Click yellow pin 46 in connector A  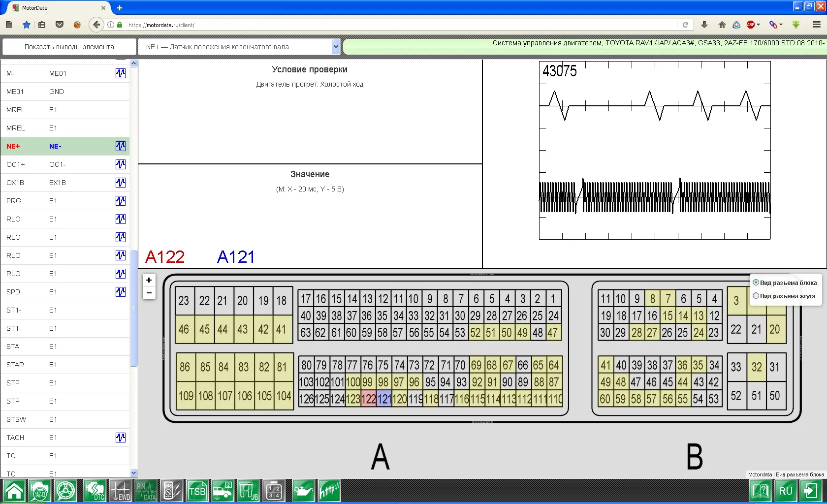184,329
